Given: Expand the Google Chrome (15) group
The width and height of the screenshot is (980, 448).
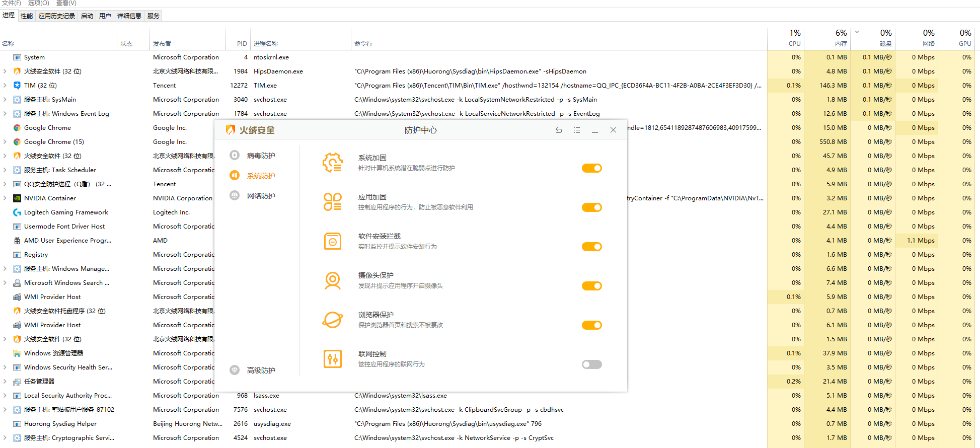Looking at the screenshot, I should pos(5,141).
